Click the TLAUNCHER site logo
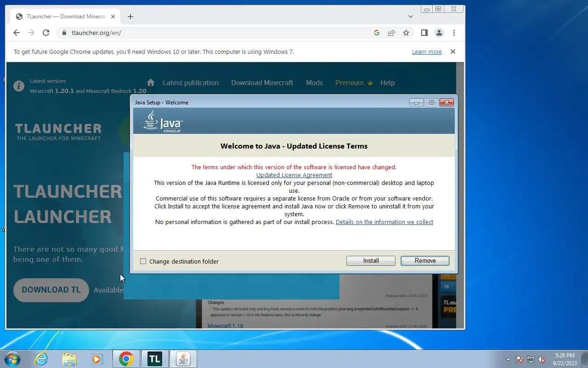 coord(58,132)
